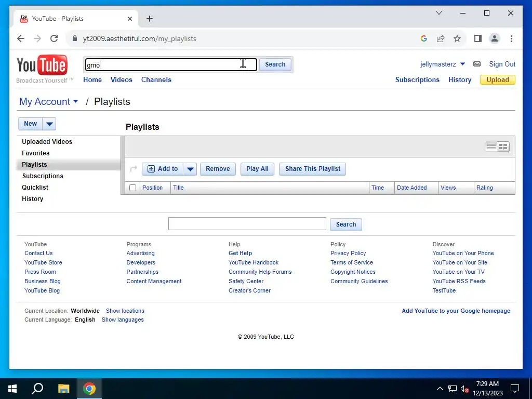Click Chrome back arrow
532x399 pixels.
(21, 38)
